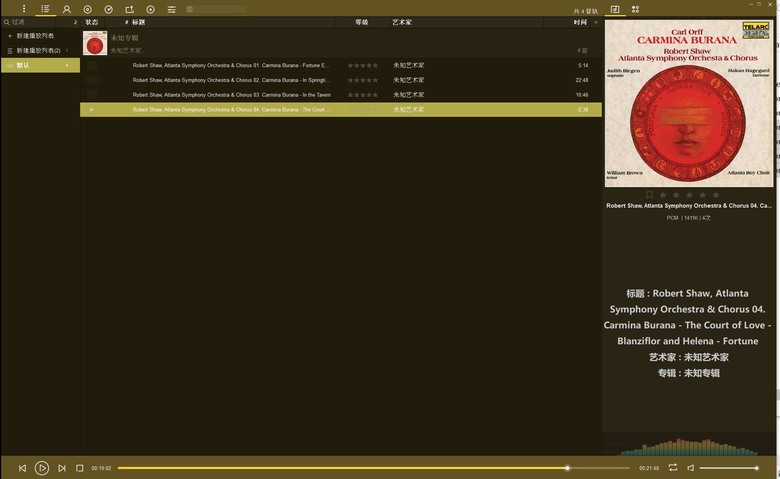The width and height of the screenshot is (780, 479).
Task: Click the 未知专辑 album group title
Action: (124, 38)
